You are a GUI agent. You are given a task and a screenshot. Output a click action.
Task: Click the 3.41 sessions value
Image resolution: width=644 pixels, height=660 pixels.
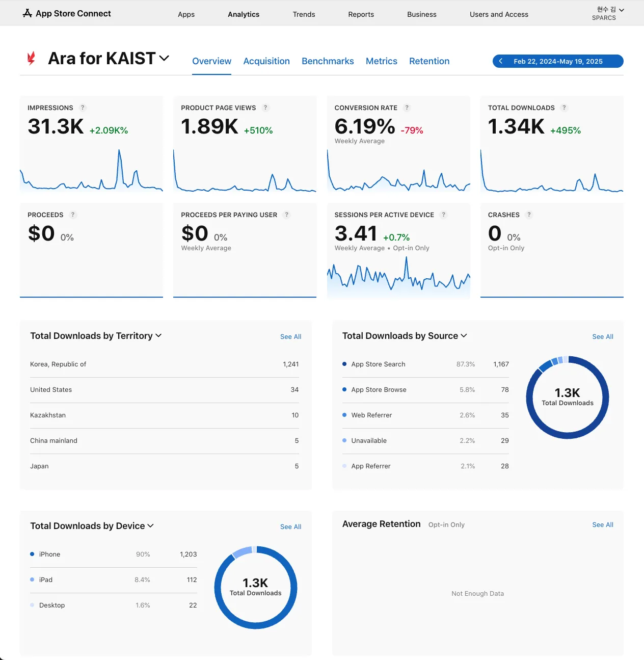[356, 233]
